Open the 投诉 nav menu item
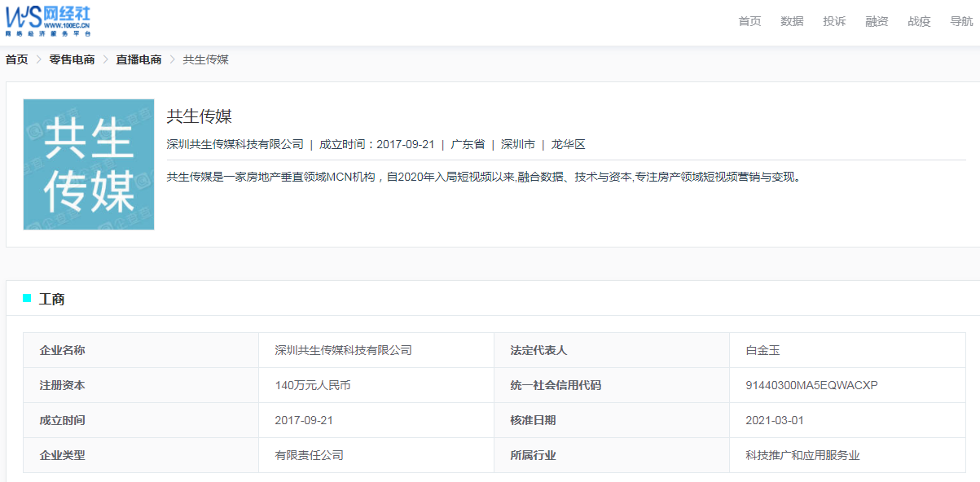 pyautogui.click(x=834, y=21)
